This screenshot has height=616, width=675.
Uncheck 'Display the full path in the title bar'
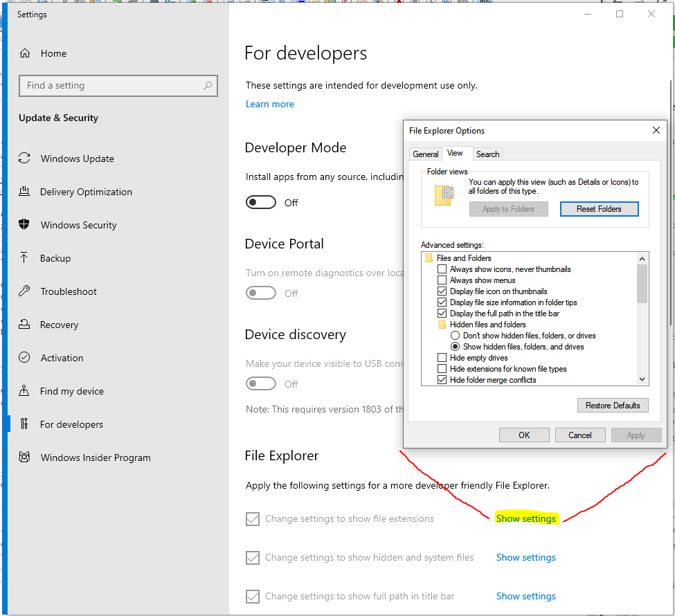442,314
